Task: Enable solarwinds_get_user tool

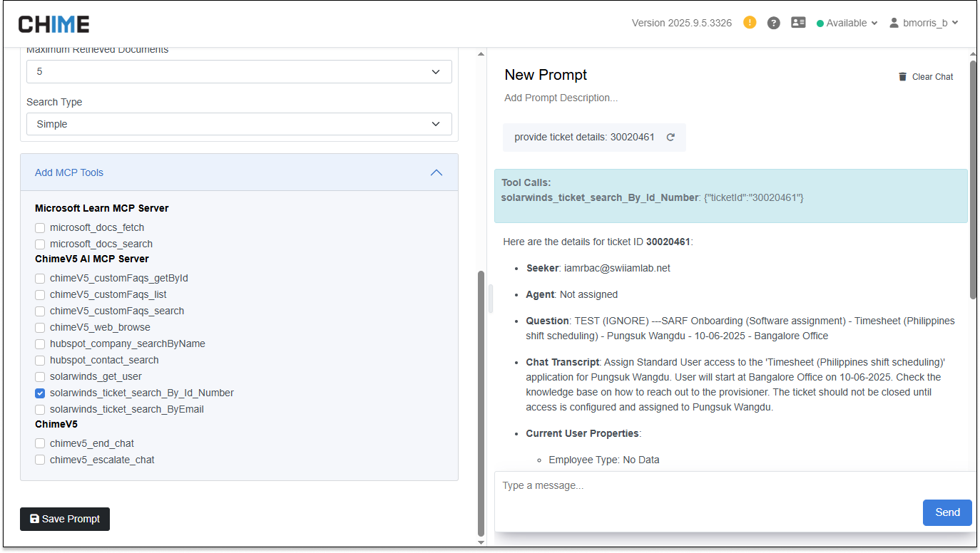Action: point(40,377)
